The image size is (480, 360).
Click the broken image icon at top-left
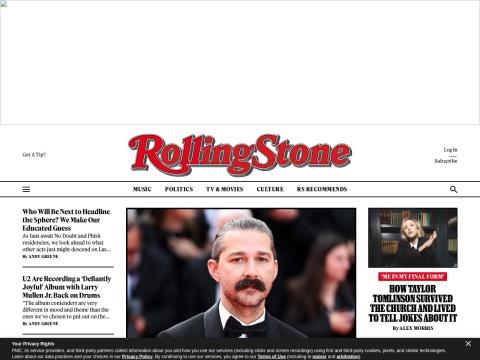coord(3,4)
